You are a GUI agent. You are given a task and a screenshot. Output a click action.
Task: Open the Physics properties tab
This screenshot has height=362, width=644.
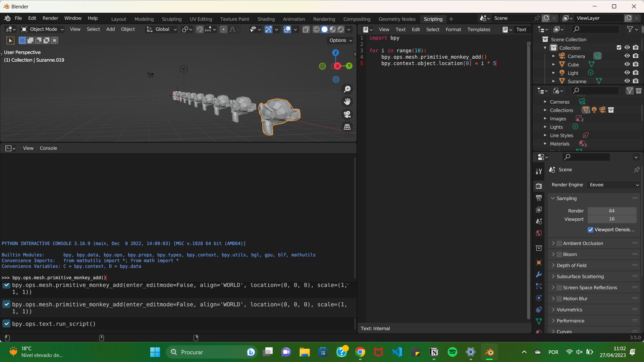click(539, 298)
